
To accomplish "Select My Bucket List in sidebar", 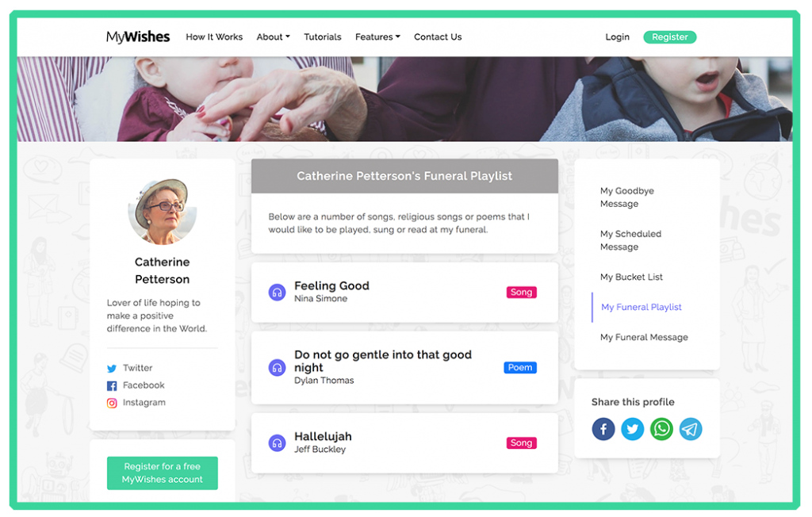I will [631, 277].
